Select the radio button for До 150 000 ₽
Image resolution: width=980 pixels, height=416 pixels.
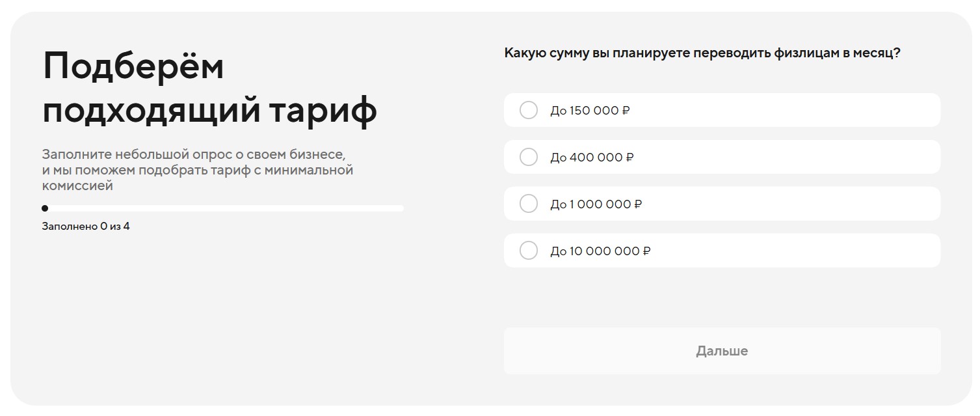tap(528, 110)
